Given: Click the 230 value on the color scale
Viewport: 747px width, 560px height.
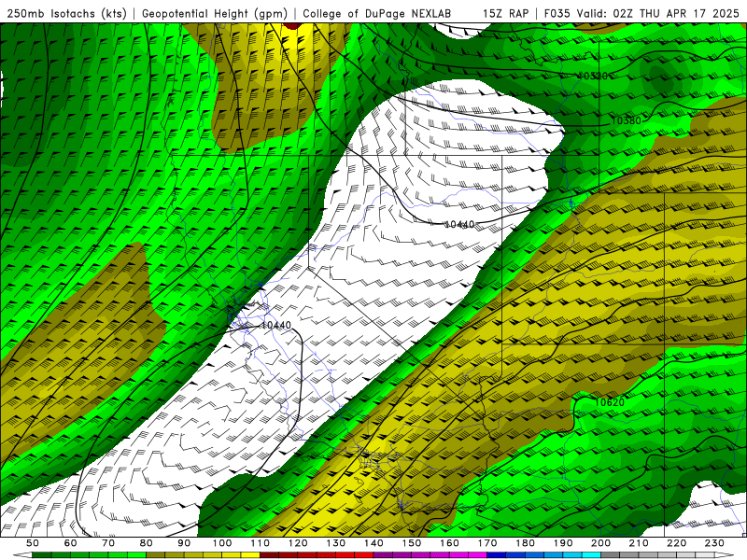Looking at the screenshot, I should coord(714,543).
